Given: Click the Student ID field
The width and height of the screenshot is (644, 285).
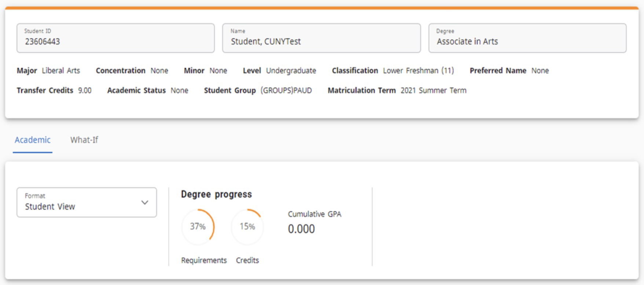Looking at the screenshot, I should point(116,38).
